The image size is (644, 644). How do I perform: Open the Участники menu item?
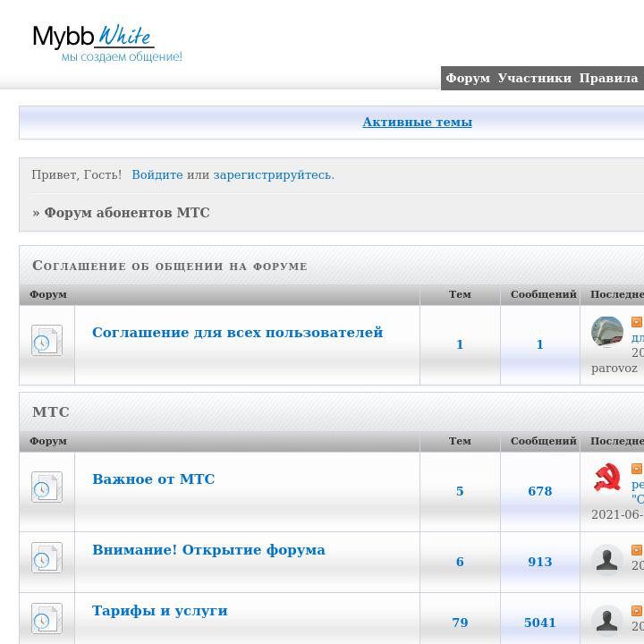click(x=534, y=78)
